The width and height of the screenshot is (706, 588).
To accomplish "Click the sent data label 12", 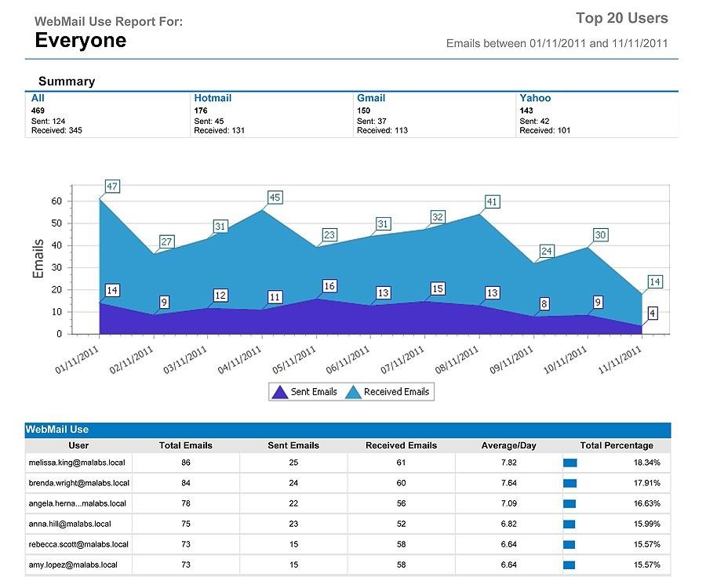I will (220, 296).
